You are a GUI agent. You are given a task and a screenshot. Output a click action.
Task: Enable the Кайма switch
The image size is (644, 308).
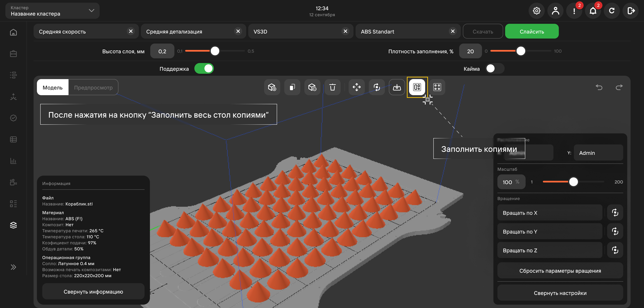(495, 68)
